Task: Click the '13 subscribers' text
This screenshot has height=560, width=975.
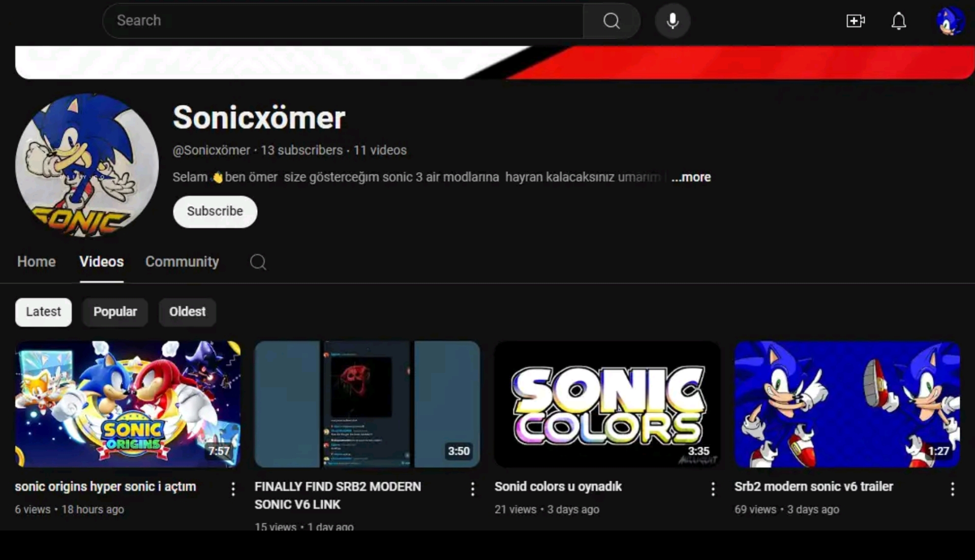Action: point(301,150)
